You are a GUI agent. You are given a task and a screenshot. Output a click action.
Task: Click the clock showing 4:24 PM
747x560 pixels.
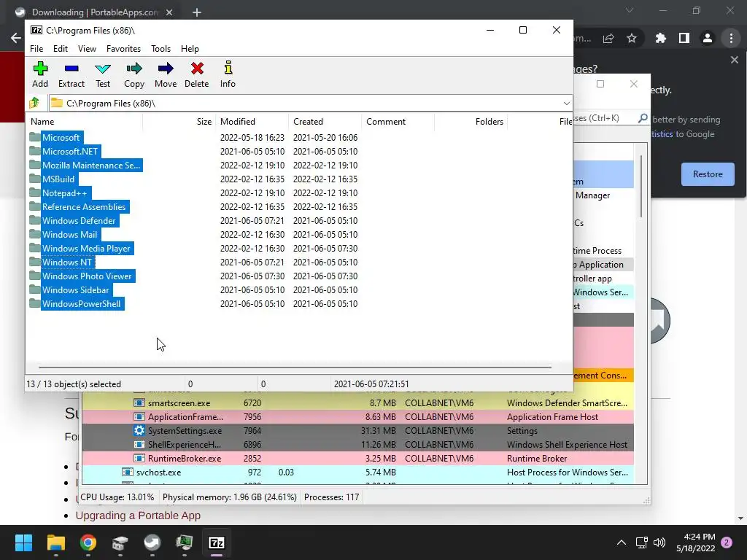[x=699, y=537]
